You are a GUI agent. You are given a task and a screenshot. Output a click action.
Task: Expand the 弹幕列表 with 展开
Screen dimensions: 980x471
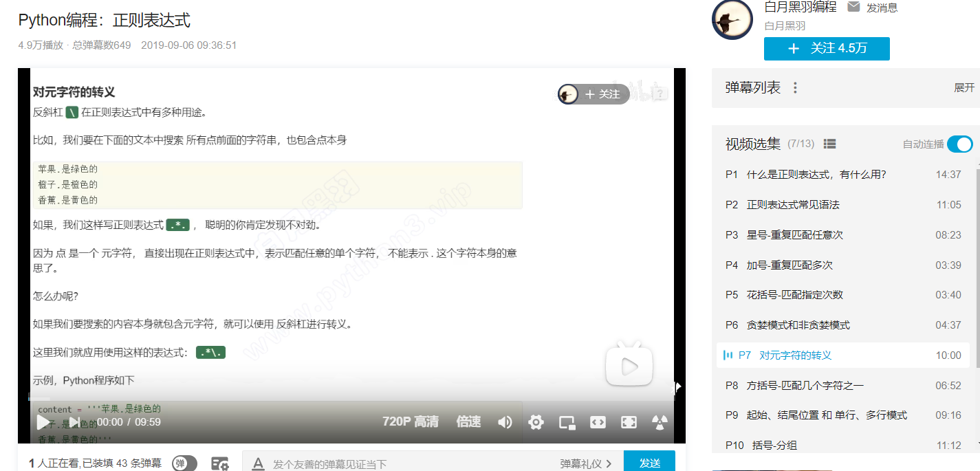pyautogui.click(x=964, y=88)
